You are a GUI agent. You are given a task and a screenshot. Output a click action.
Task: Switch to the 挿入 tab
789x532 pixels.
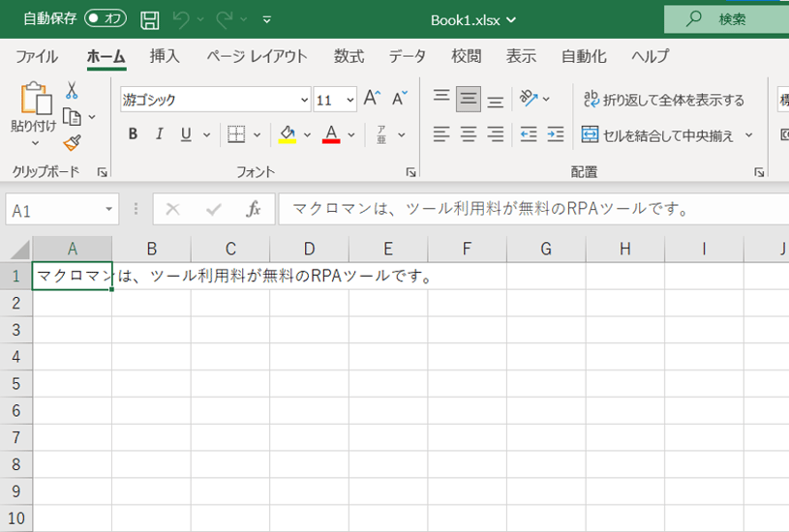point(165,56)
